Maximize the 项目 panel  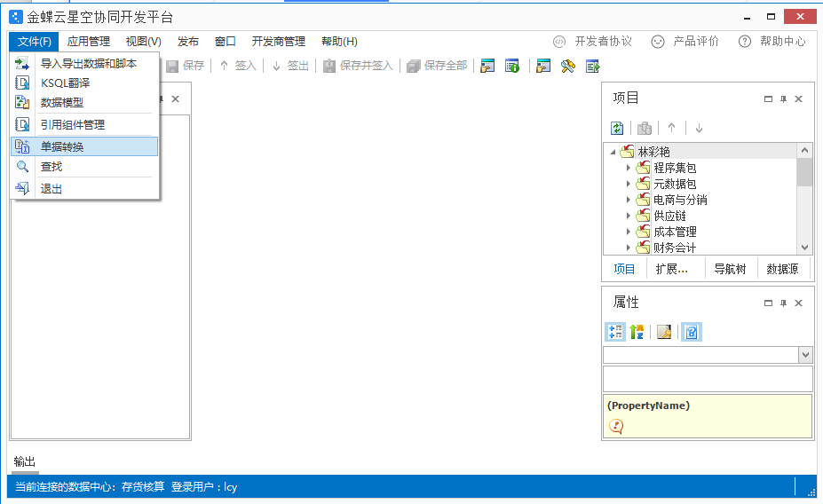click(x=769, y=98)
